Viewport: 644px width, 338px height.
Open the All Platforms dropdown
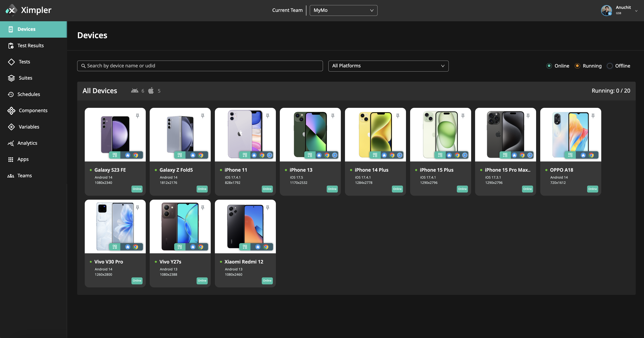(x=388, y=66)
